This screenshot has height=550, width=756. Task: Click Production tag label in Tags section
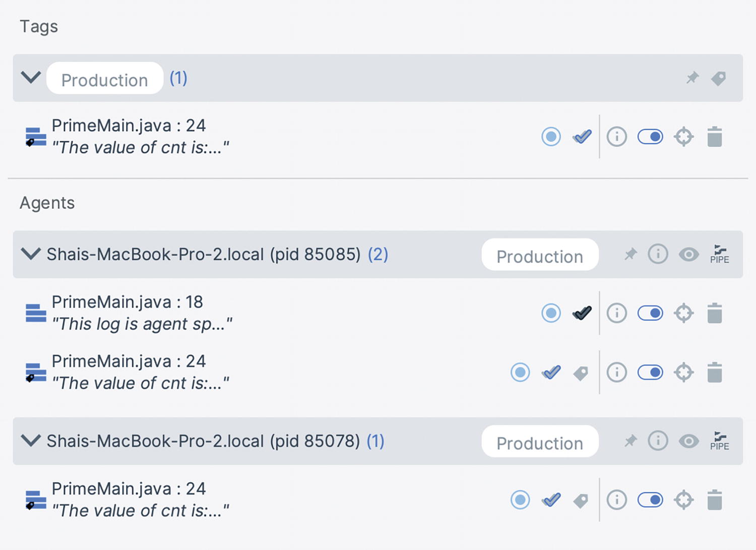pyautogui.click(x=105, y=79)
